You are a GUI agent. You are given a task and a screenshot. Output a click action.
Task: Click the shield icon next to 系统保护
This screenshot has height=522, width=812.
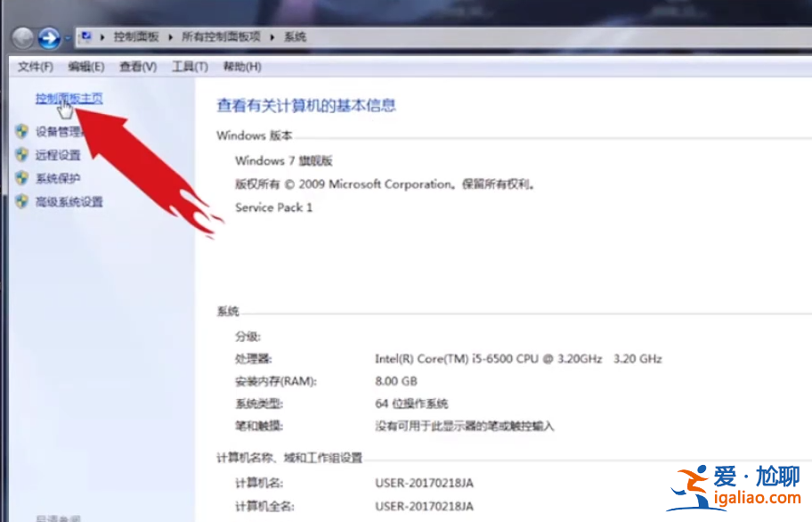[x=21, y=178]
